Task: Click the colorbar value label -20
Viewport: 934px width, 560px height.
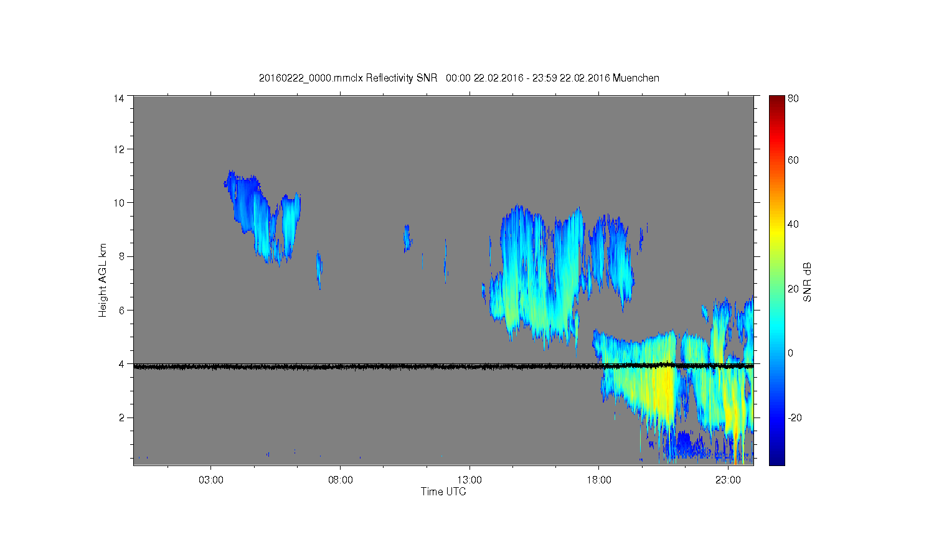Action: 795,418
